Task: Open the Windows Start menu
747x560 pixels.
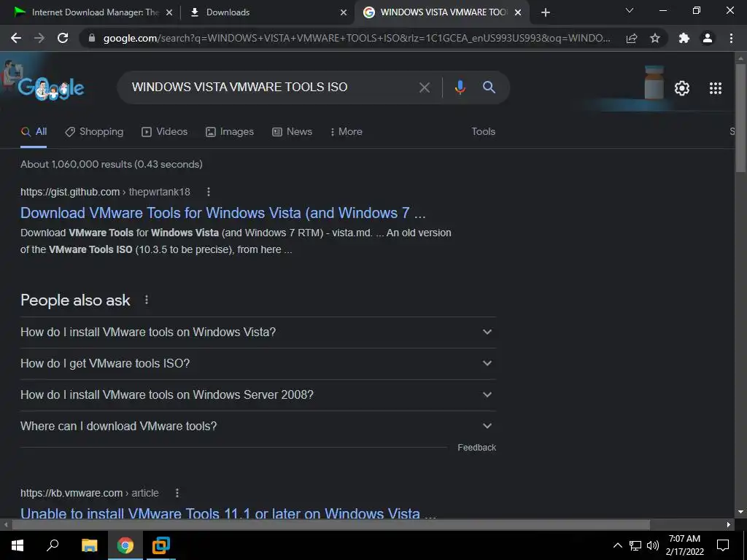Action: tap(18, 545)
